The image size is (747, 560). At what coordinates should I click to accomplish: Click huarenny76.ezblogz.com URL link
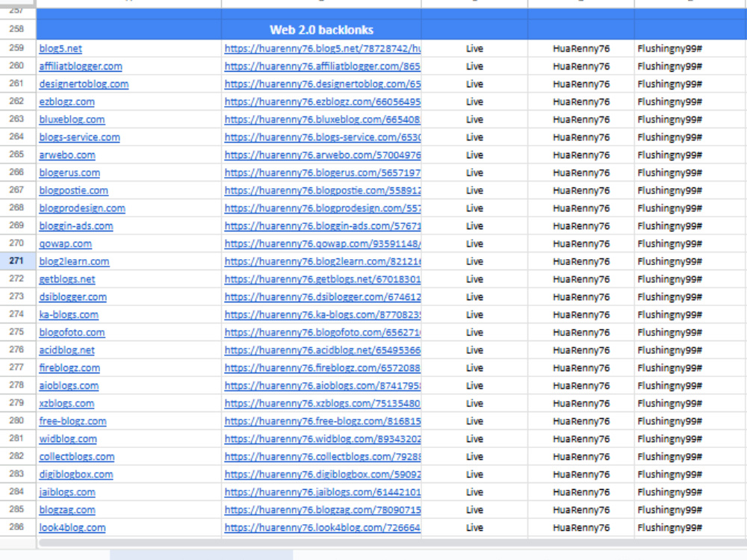[323, 102]
